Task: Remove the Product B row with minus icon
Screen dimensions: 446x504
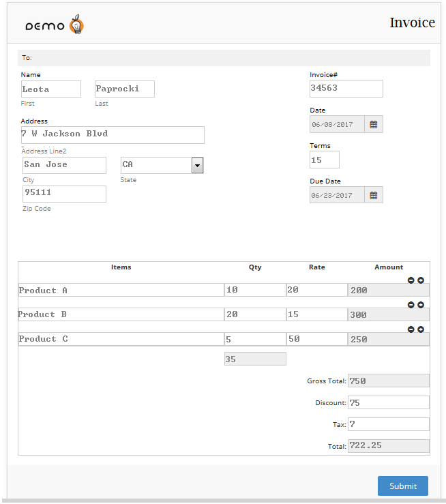Action: pyautogui.click(x=411, y=305)
